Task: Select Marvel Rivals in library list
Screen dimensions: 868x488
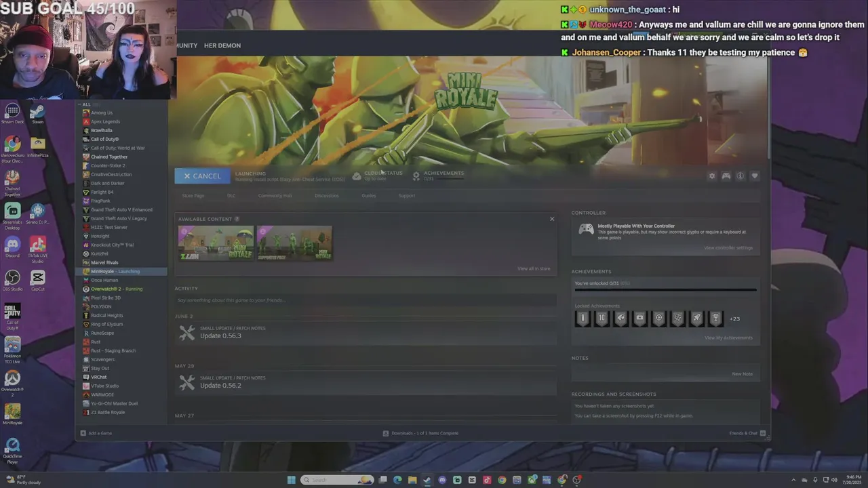Action: (104, 262)
